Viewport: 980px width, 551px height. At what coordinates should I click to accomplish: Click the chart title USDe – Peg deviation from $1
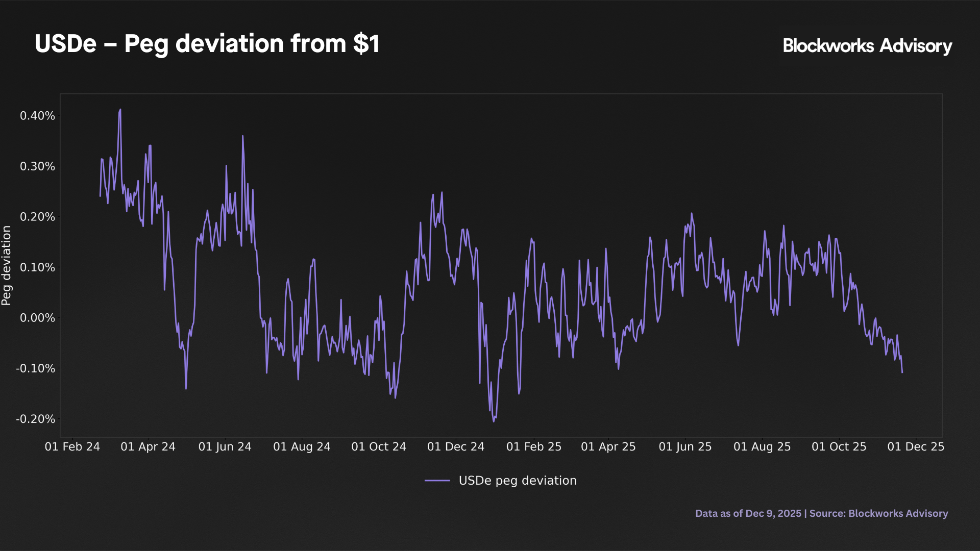click(207, 44)
